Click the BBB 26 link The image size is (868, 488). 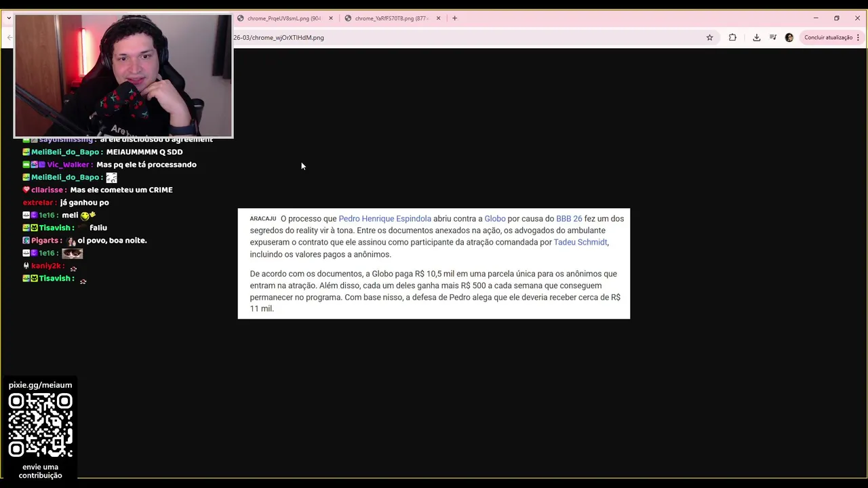pyautogui.click(x=569, y=219)
